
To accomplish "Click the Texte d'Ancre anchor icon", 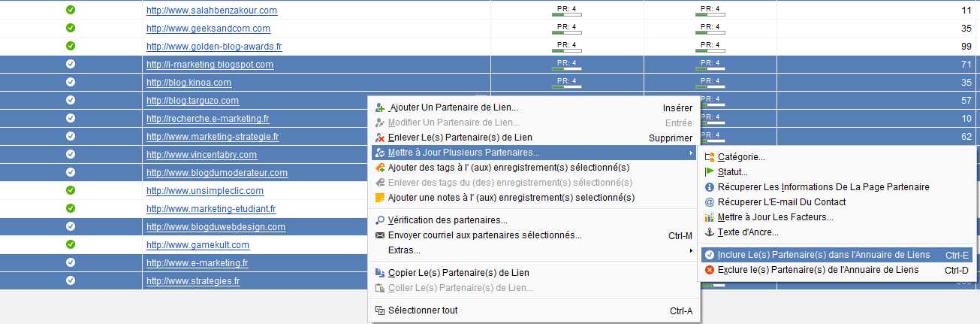I will [710, 232].
